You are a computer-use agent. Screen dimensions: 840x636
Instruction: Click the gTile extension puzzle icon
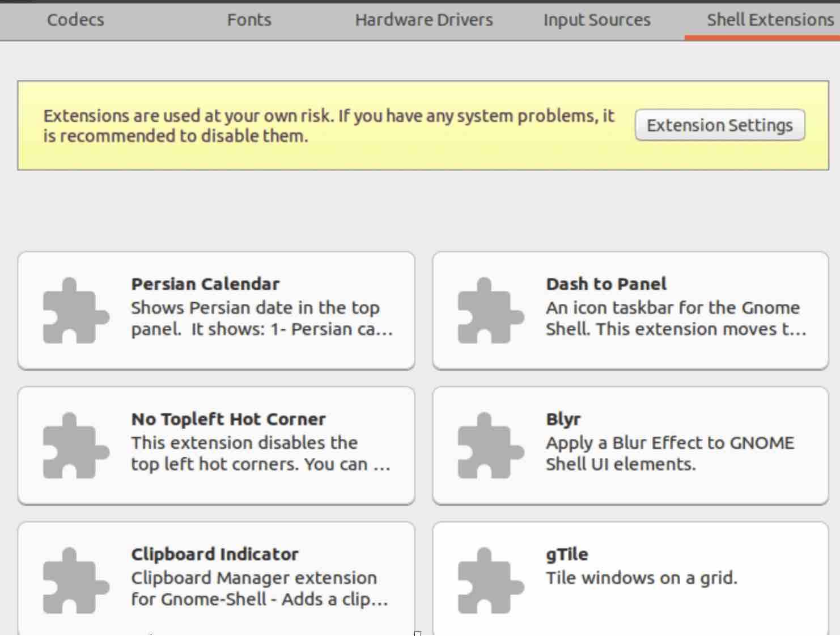491,580
